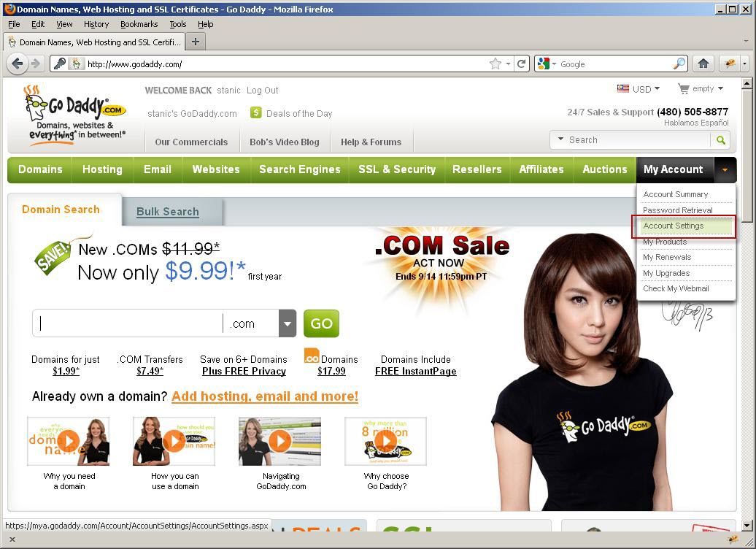The image size is (756, 549).
Task: Play the 'Why choose Go Daddy?' video
Action: (386, 440)
